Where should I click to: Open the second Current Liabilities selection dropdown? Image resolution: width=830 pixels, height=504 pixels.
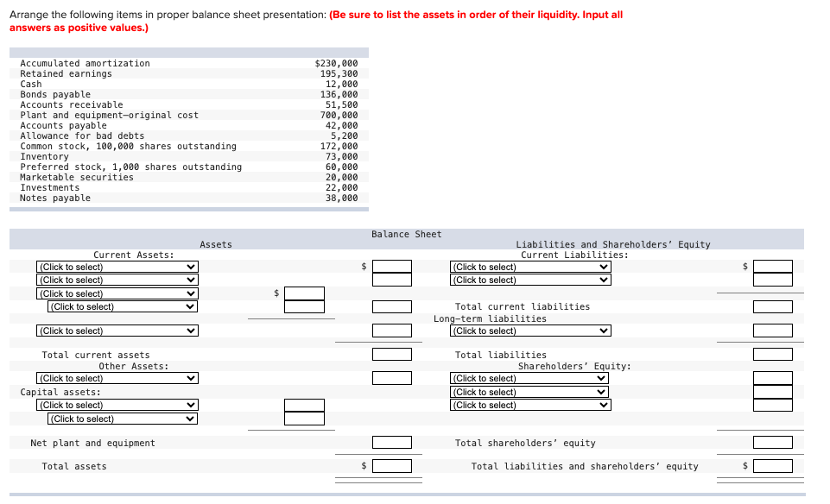coord(529,279)
